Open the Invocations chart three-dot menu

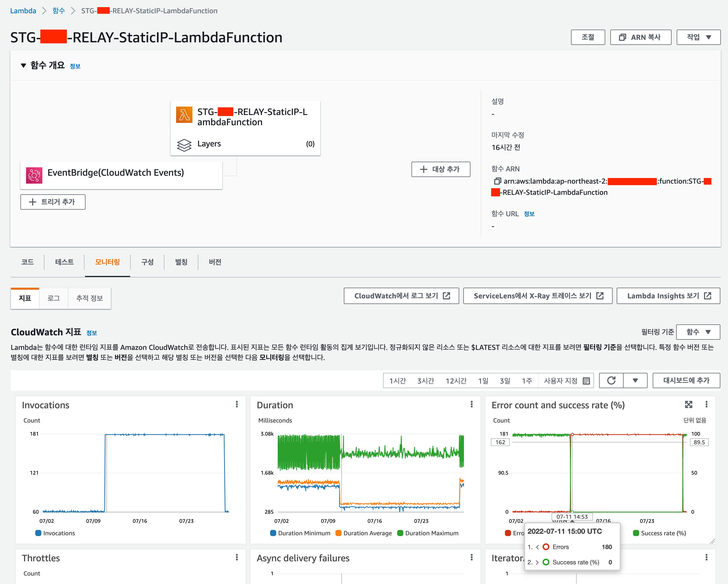pyautogui.click(x=237, y=404)
